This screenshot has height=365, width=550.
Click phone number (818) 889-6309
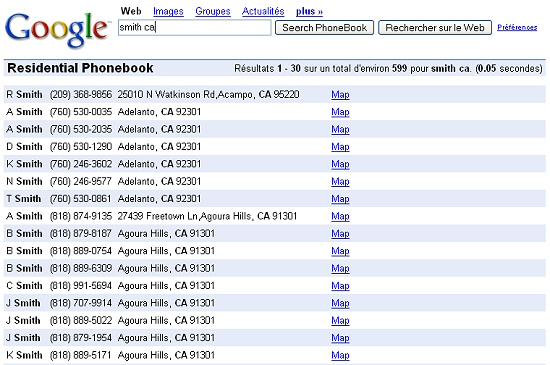coord(81,268)
